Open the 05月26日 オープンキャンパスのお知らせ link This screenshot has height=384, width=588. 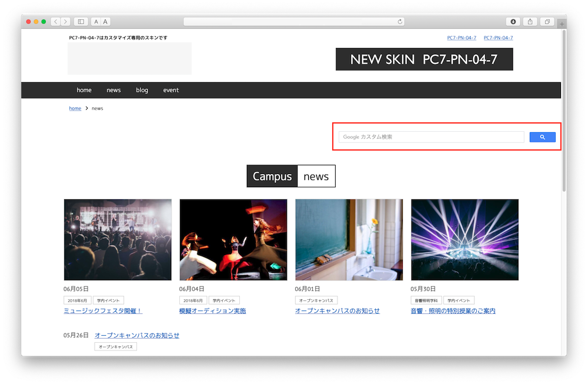137,335
